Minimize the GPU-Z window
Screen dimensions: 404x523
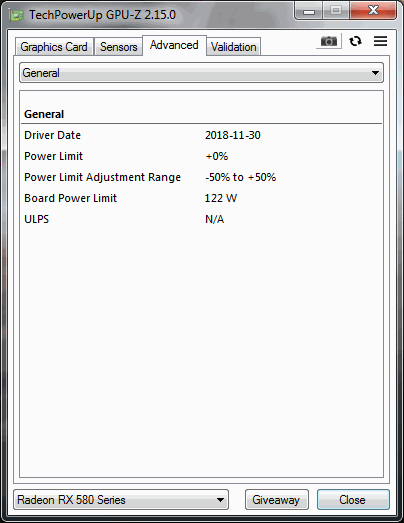(x=309, y=11)
